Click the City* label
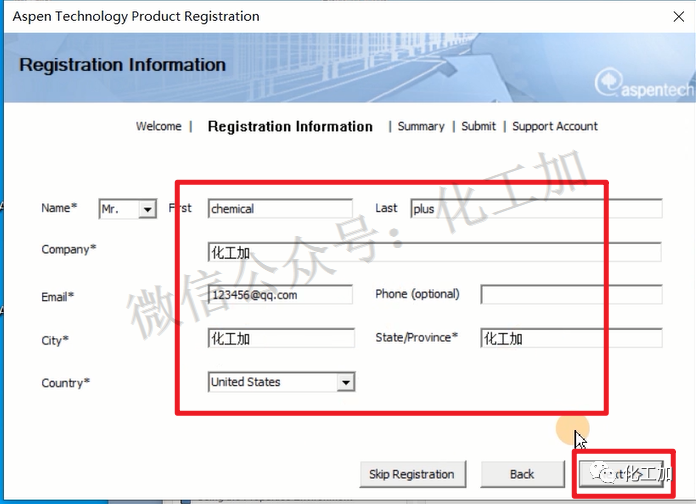Viewport: 696px width, 504px height. pos(55,341)
